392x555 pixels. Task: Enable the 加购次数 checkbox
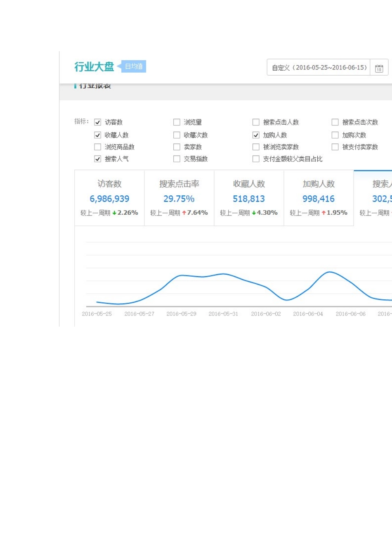(335, 135)
